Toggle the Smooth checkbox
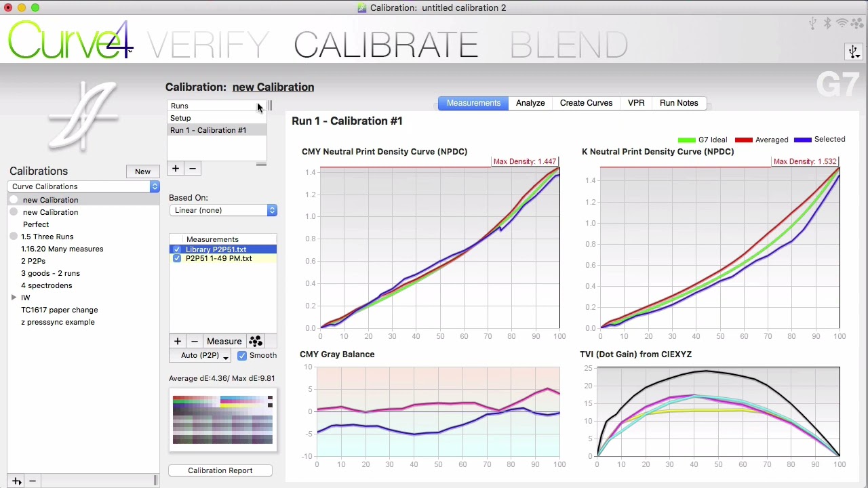This screenshot has height=488, width=868. pos(242,355)
